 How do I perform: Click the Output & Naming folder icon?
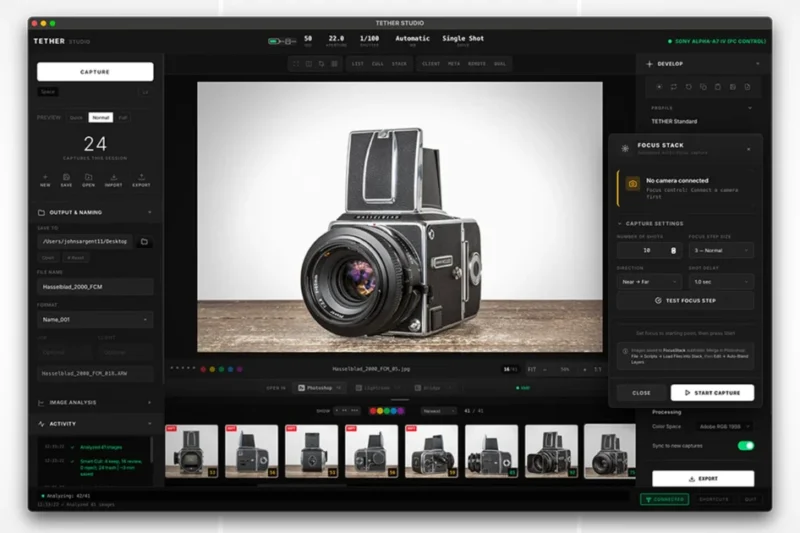click(x=41, y=212)
